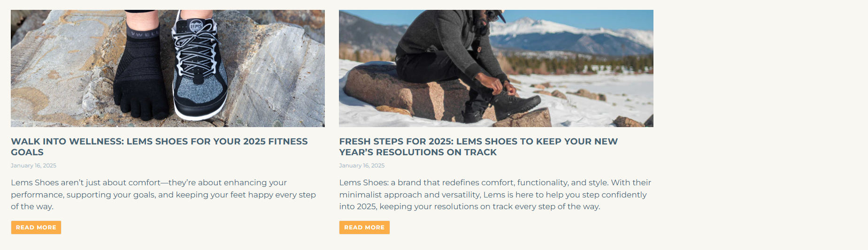The height and width of the screenshot is (250, 868).
Task: Click the date under Fresh Steps headline
Action: 361,166
